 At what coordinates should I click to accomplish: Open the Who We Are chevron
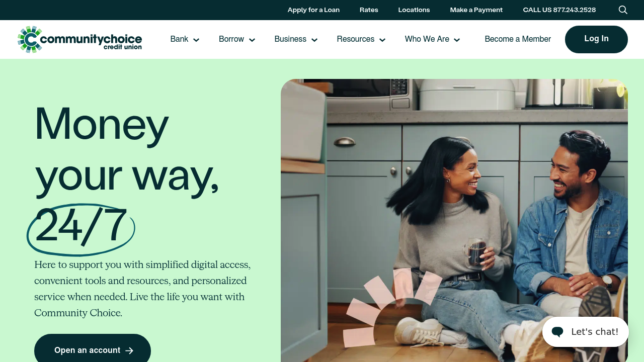click(457, 40)
